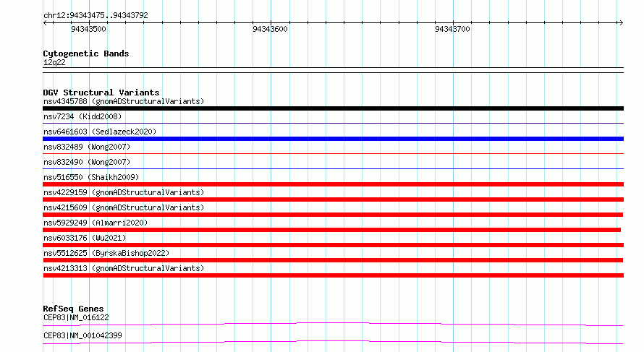Open variant nsv4229159 (gnomADStructuralVariants) label
The height and width of the screenshot is (352, 644).
[124, 192]
